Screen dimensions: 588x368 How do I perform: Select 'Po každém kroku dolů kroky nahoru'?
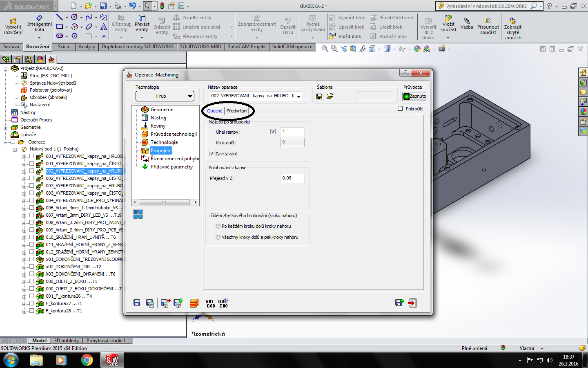pos(218,226)
